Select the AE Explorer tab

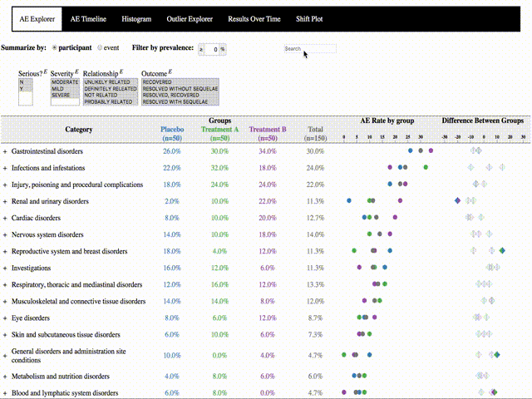[x=37, y=19]
